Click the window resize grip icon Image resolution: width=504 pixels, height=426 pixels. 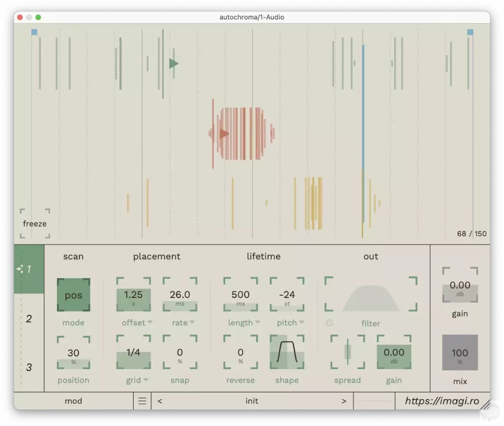[x=485, y=405]
